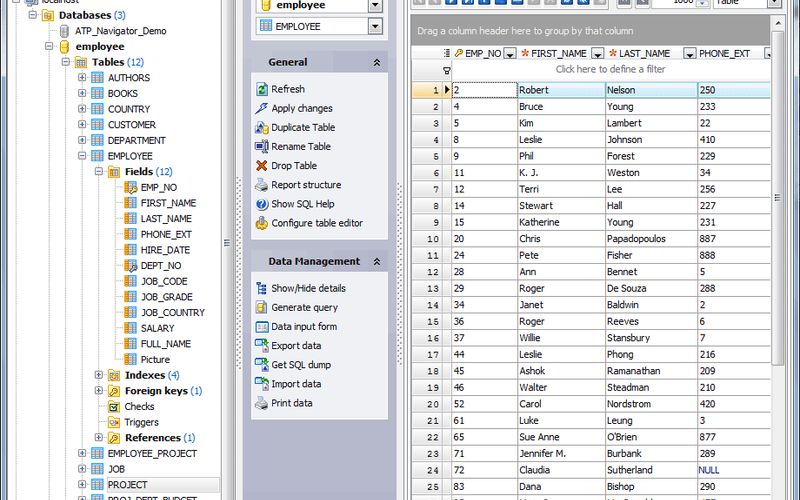The width and height of the screenshot is (800, 500).
Task: Click the EMP_NO key field icon in tree
Action: click(x=131, y=187)
